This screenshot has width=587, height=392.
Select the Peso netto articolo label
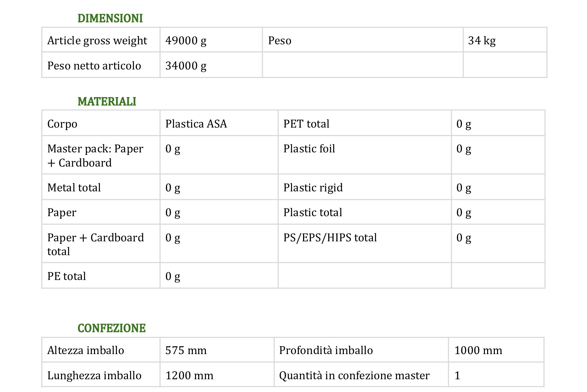94,66
